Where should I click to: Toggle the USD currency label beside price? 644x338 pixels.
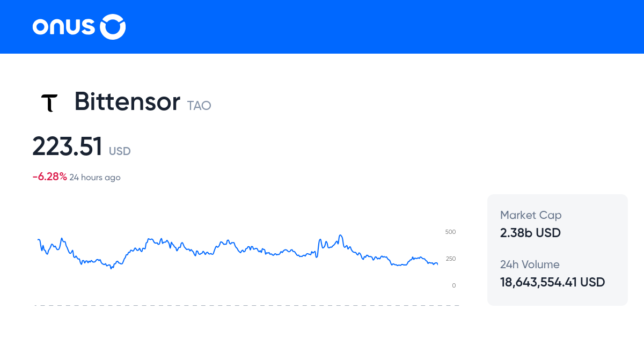[x=119, y=151]
